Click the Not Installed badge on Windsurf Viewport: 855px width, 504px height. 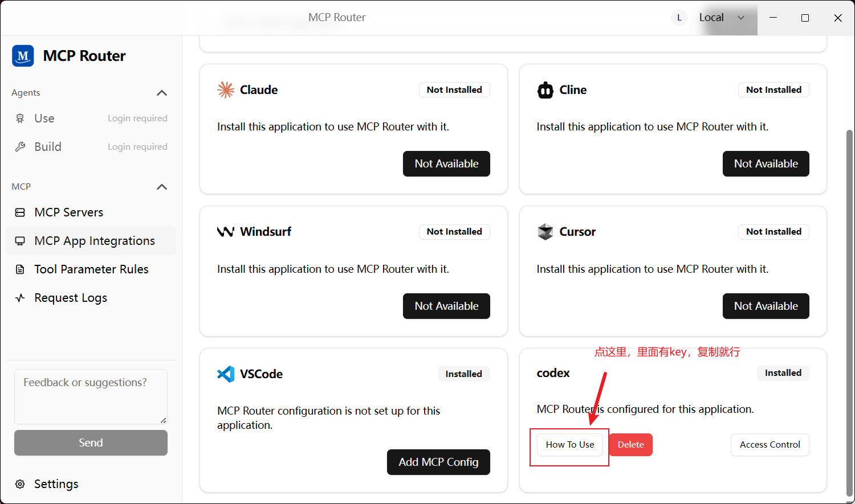454,232
